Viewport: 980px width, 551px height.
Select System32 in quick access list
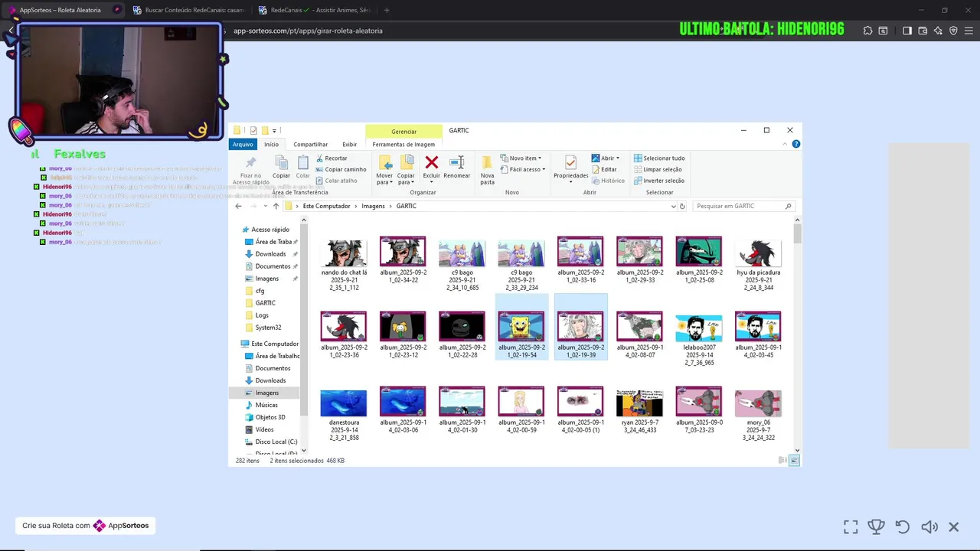268,328
